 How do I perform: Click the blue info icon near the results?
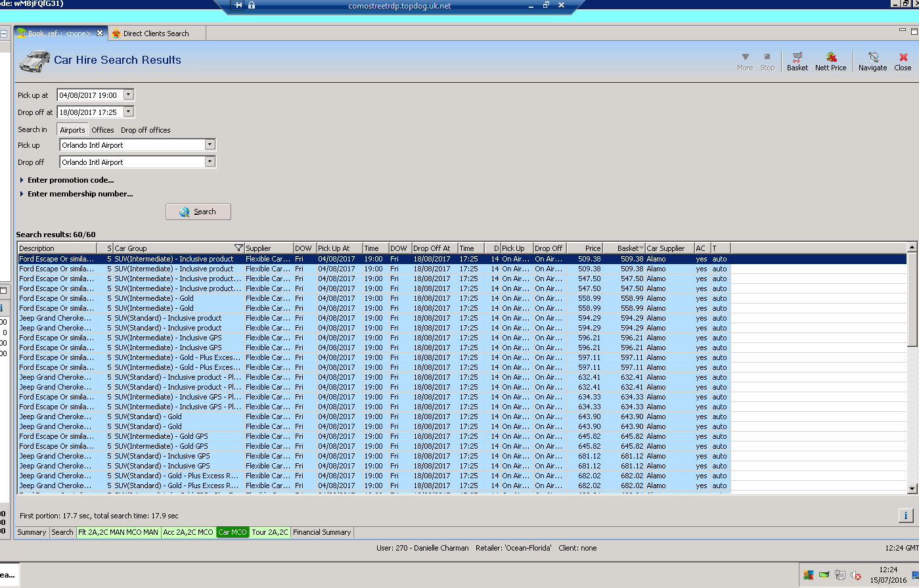point(905,515)
